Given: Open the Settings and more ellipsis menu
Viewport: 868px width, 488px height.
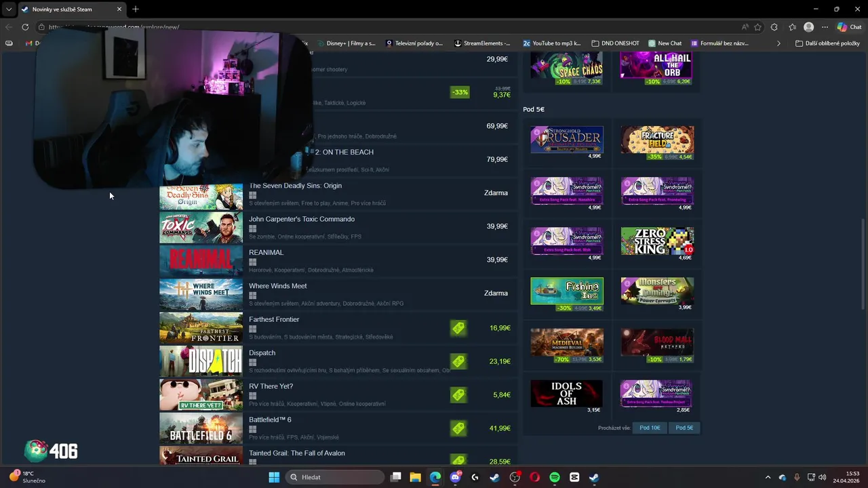Looking at the screenshot, I should pyautogui.click(x=825, y=27).
